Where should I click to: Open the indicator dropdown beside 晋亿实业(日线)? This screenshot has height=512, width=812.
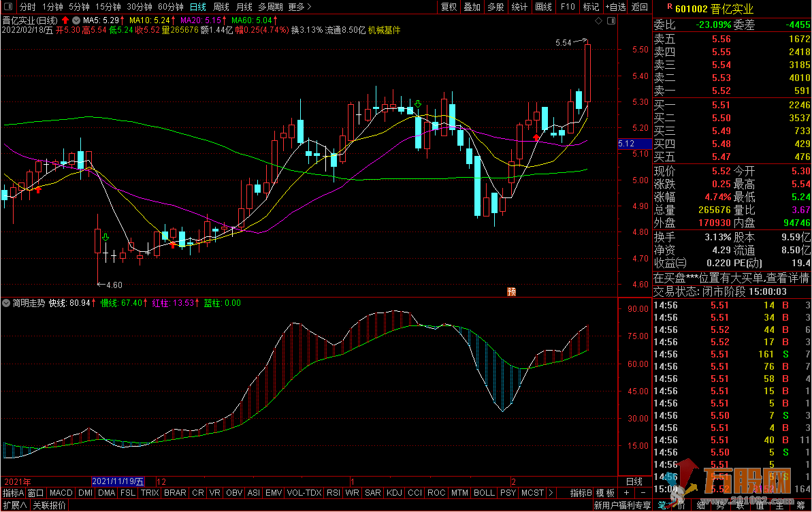pos(76,20)
